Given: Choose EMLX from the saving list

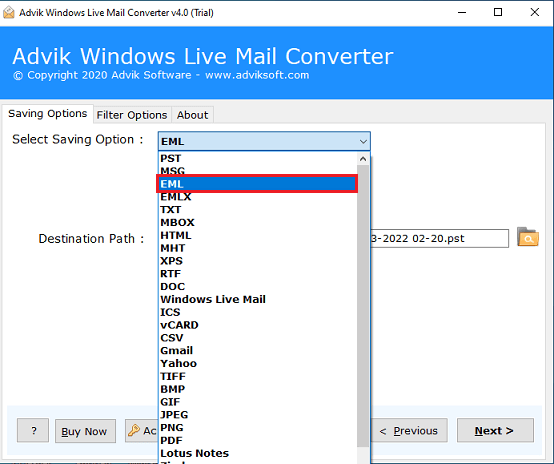Looking at the screenshot, I should click(258, 197).
